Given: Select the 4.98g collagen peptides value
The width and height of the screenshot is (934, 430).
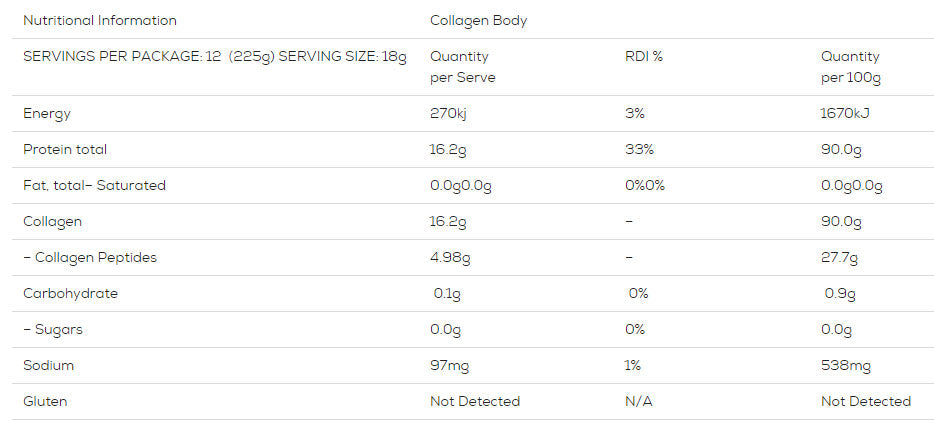Looking at the screenshot, I should point(450,258).
